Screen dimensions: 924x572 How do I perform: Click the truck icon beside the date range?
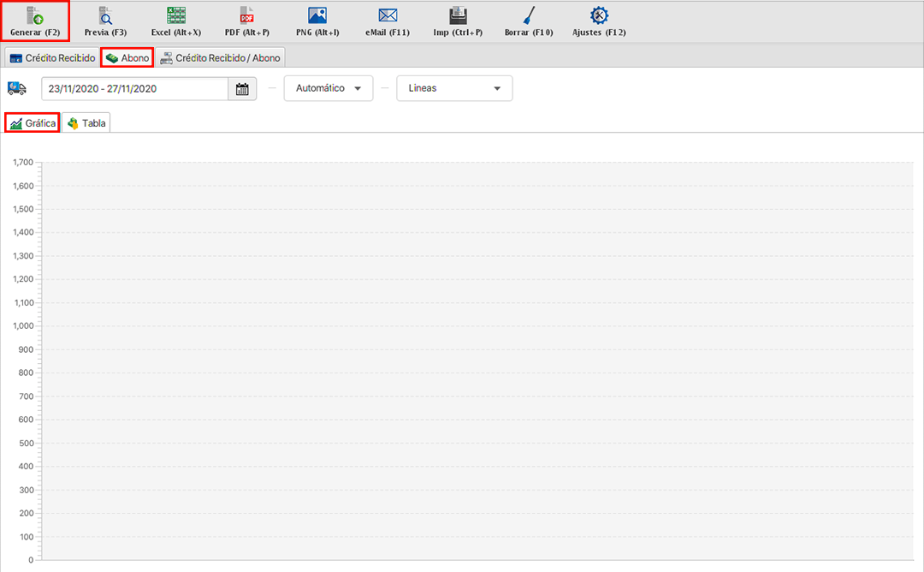coord(16,88)
